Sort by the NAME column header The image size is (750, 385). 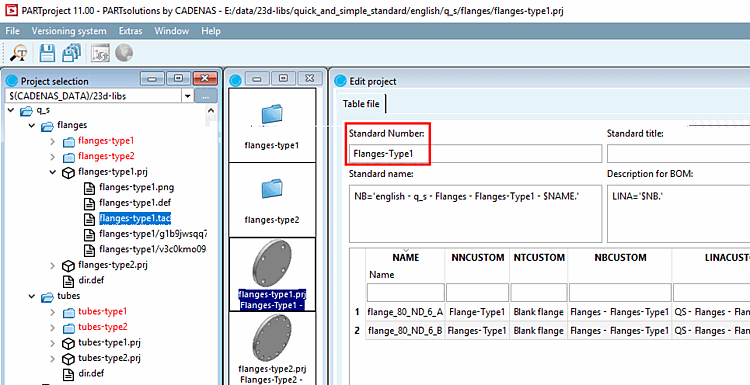(405, 258)
